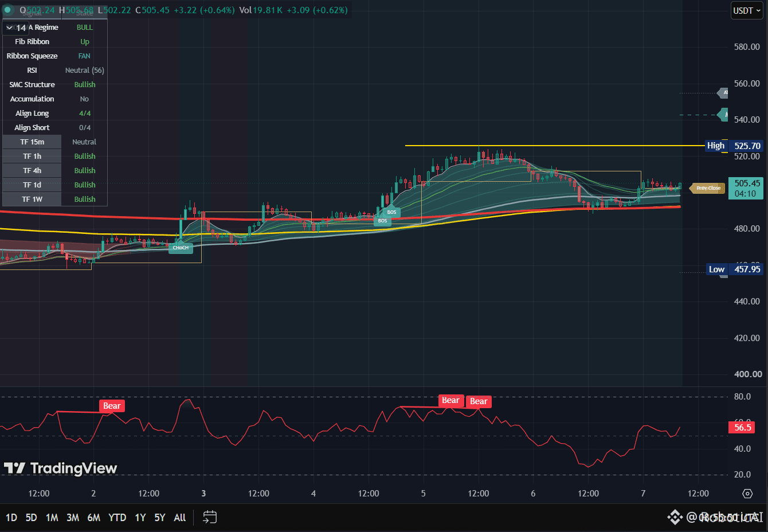This screenshot has width=768, height=532.
Task: Click the High 525.70 price label
Action: 734,146
